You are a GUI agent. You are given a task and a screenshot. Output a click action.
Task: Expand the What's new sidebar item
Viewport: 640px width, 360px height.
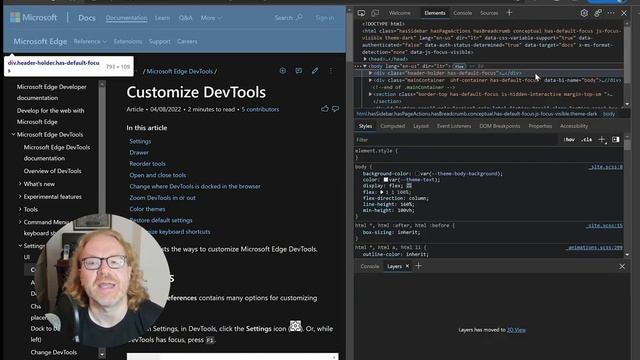(x=20, y=184)
